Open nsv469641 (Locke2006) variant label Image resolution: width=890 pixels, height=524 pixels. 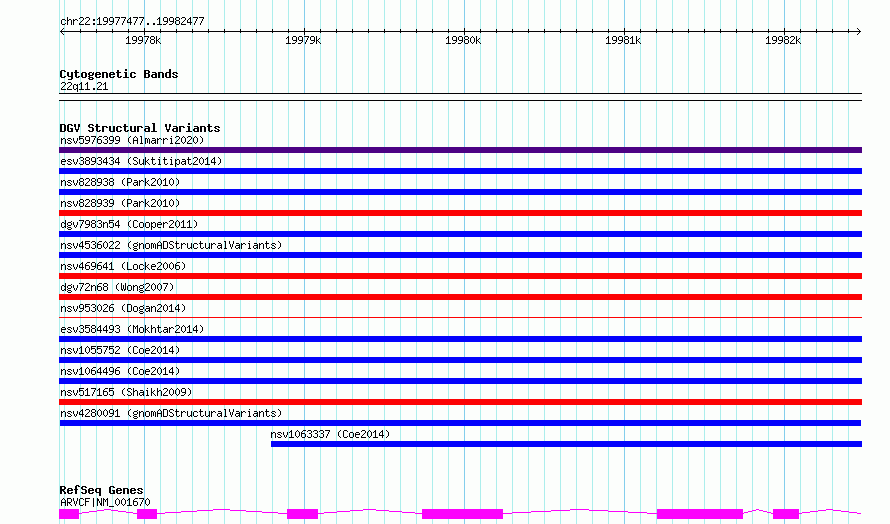click(x=123, y=266)
